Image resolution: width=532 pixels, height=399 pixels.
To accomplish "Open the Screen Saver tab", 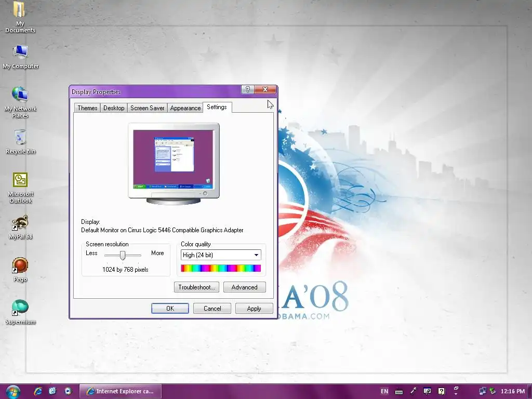I will tap(147, 108).
